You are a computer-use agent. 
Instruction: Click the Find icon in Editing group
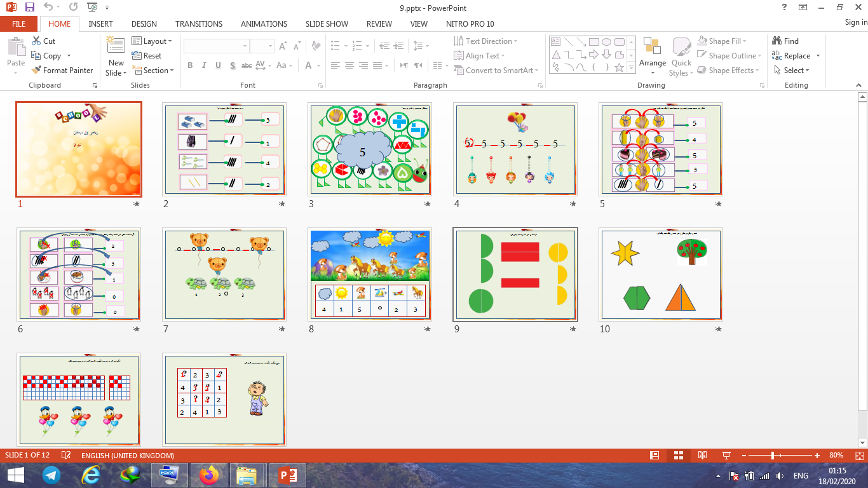point(777,41)
